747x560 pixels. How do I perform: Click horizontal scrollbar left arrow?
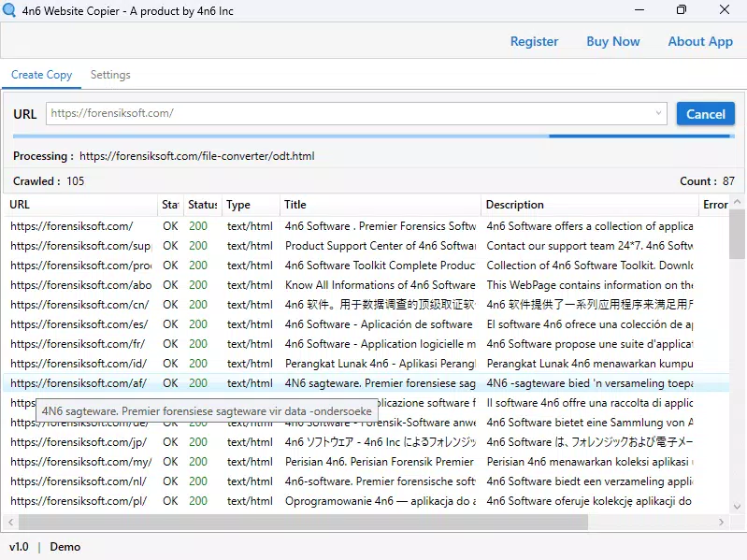(x=10, y=522)
